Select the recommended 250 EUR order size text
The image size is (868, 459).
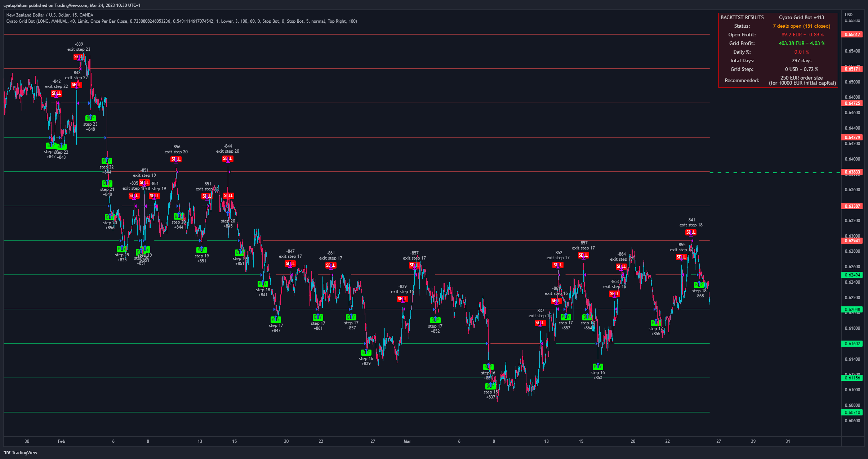click(801, 78)
